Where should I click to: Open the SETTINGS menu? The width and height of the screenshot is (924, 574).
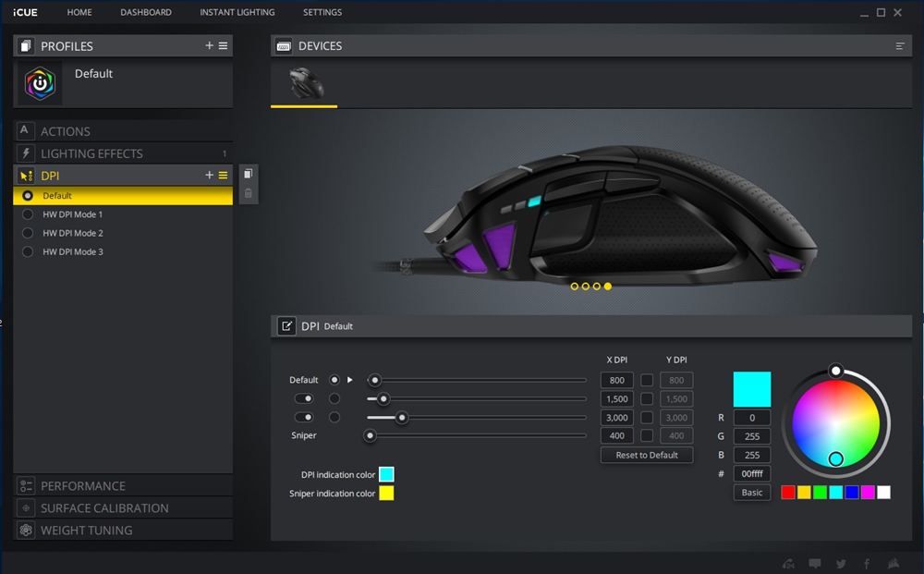(x=322, y=12)
